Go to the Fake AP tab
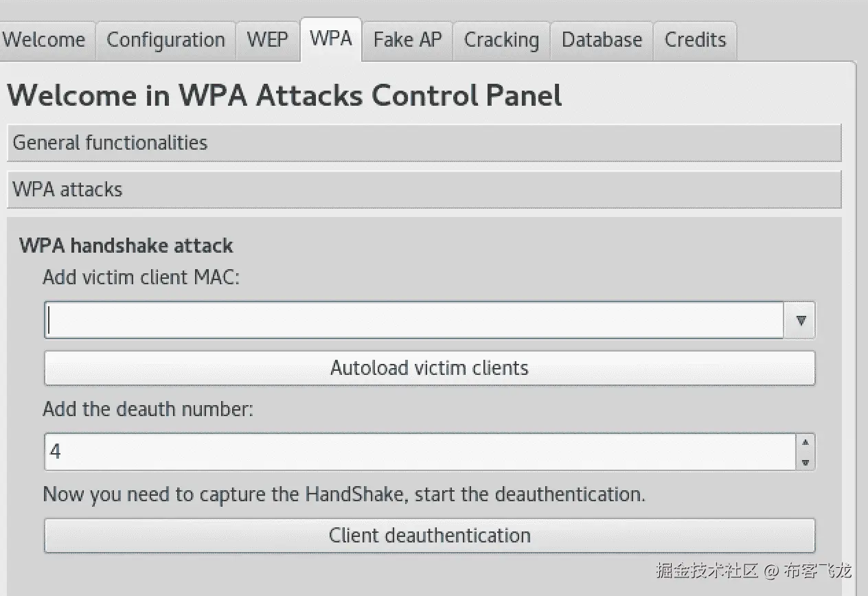 click(x=407, y=40)
